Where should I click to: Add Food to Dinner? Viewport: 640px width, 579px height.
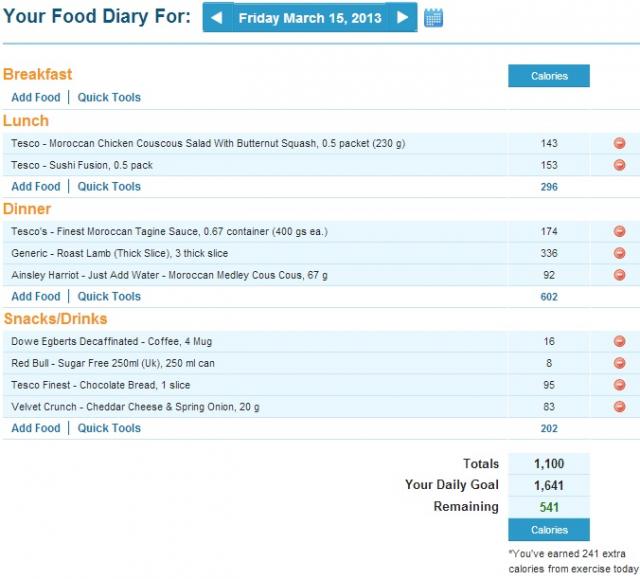(36, 296)
